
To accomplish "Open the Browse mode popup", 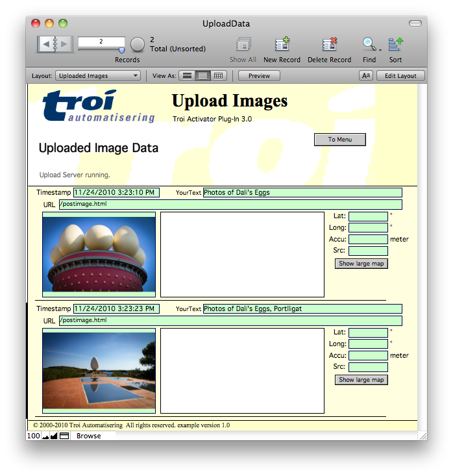I will click(89, 436).
